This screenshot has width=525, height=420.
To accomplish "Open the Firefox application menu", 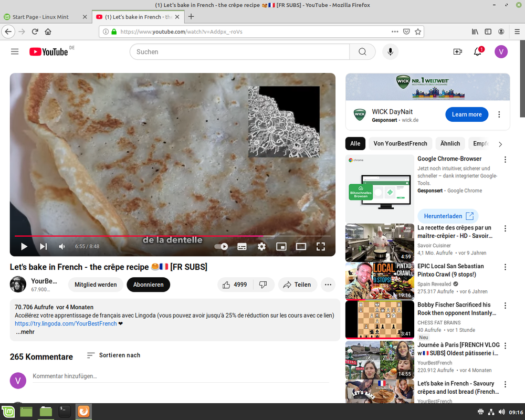I will coord(517,32).
